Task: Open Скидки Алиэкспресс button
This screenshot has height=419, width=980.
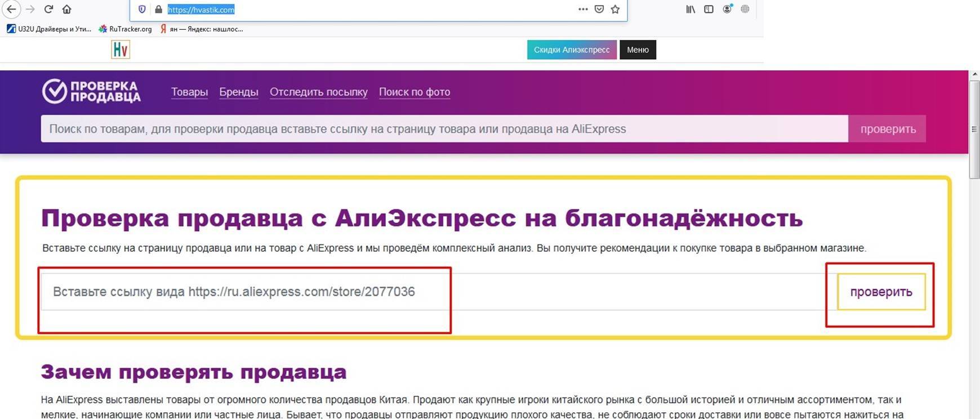Action: point(572,50)
